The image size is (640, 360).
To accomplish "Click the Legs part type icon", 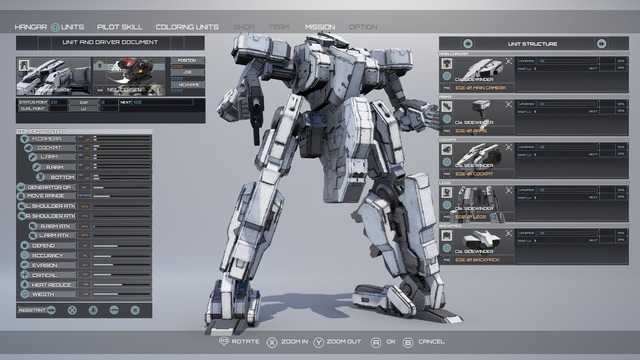I will coord(447,193).
